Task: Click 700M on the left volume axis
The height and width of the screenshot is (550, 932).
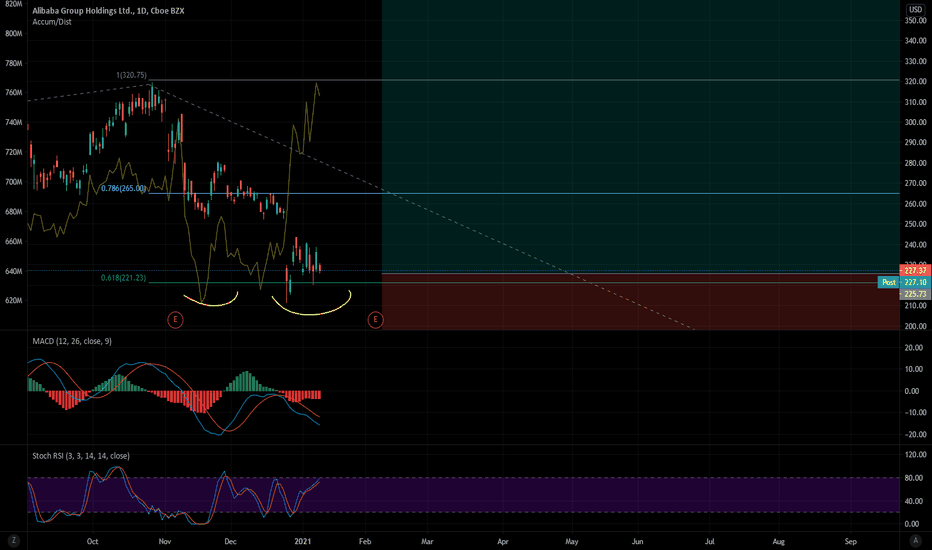Action: click(x=13, y=182)
